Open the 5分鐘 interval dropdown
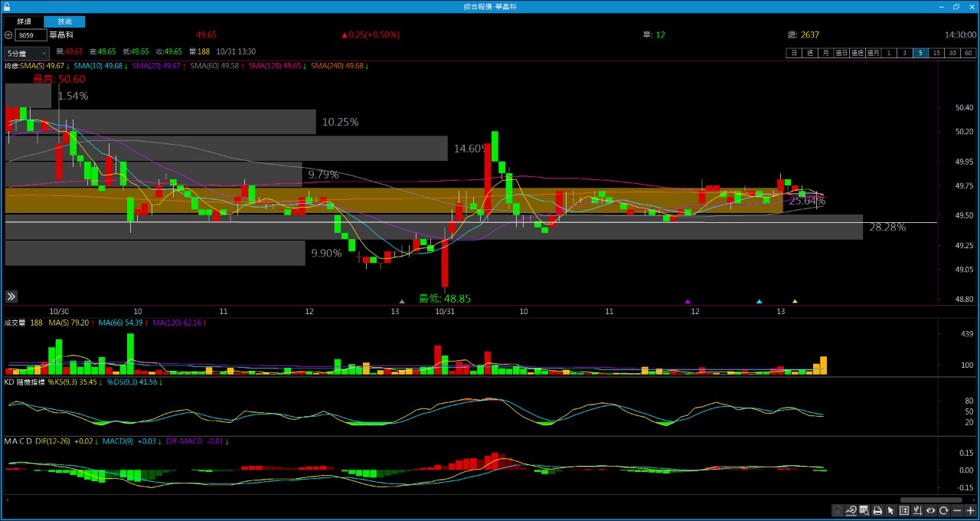980x521 pixels. click(x=26, y=54)
